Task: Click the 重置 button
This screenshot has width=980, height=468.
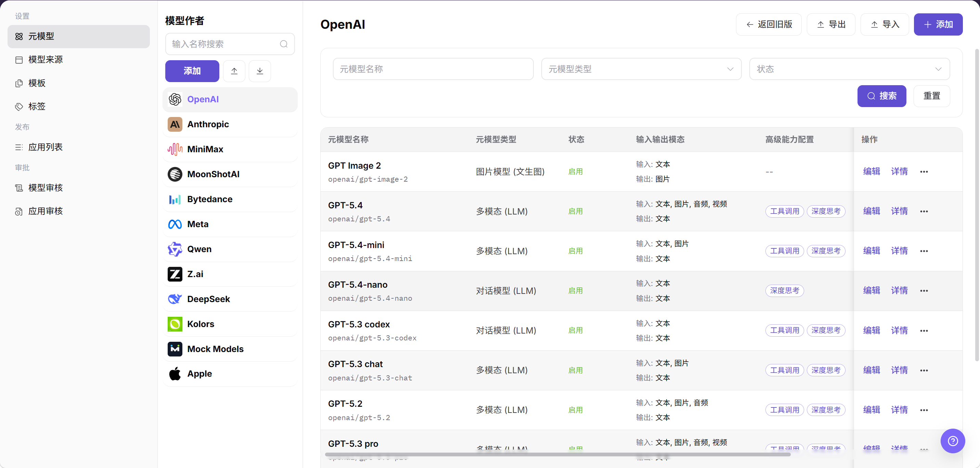Action: pyautogui.click(x=931, y=96)
